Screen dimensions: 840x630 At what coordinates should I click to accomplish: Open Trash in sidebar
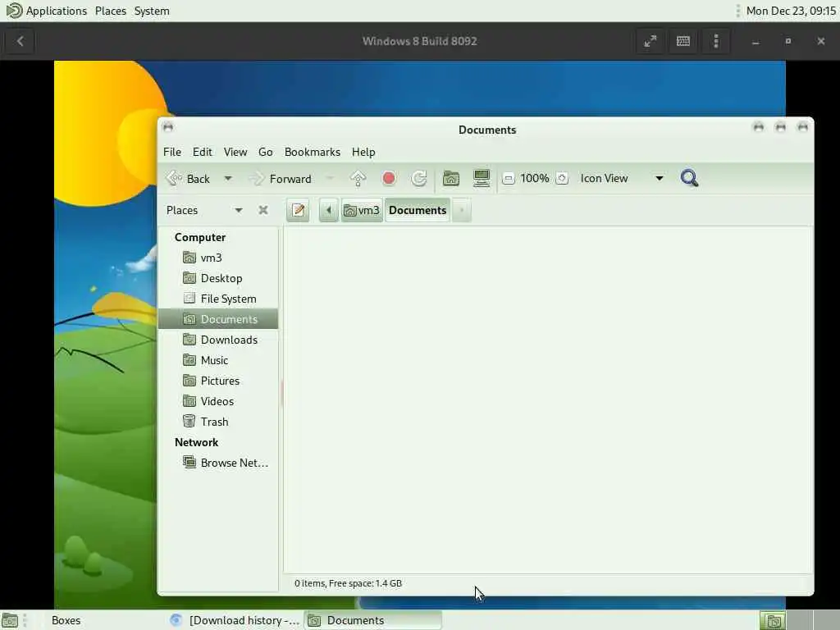(218, 422)
